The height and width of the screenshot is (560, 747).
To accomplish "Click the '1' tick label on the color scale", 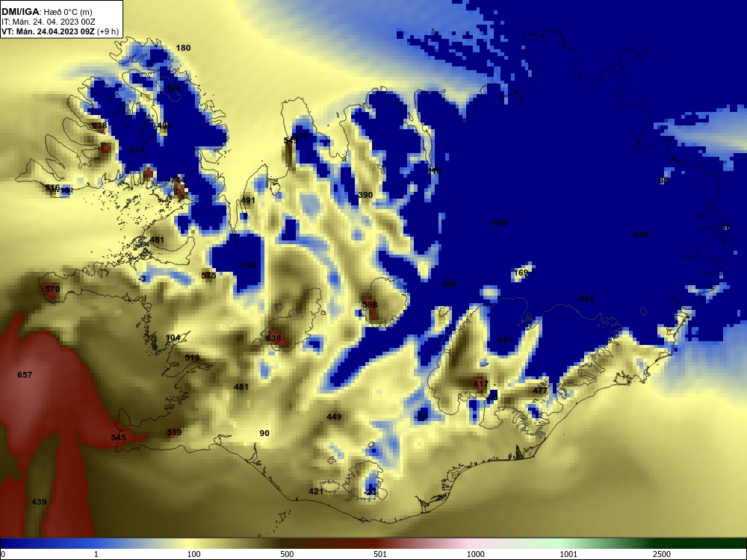I will pos(96,554).
